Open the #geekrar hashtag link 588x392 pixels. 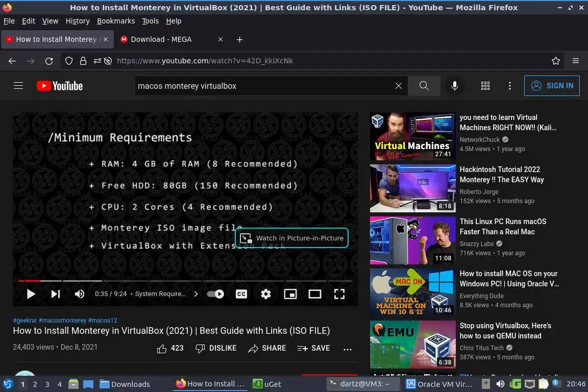(25, 321)
